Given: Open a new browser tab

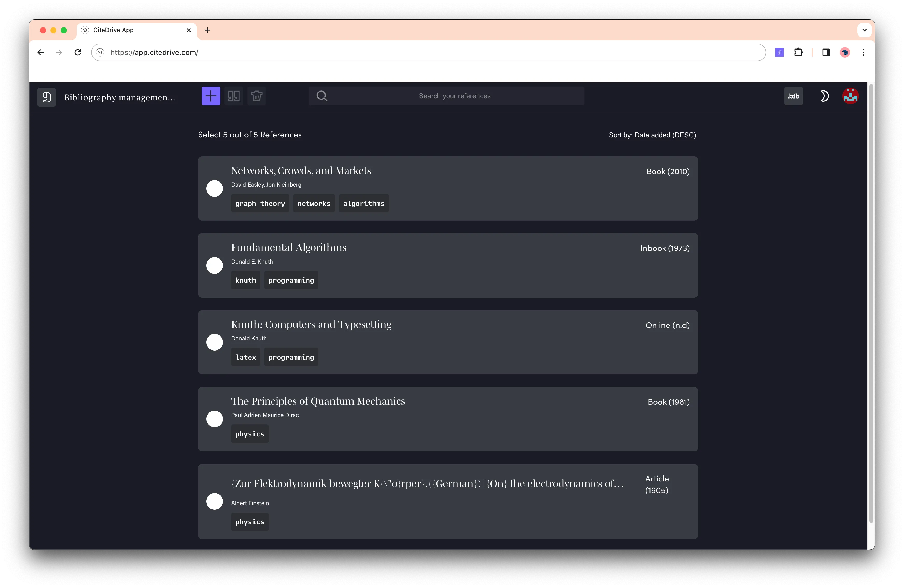Looking at the screenshot, I should [207, 30].
